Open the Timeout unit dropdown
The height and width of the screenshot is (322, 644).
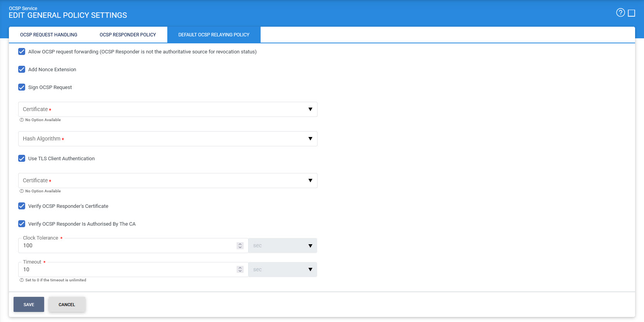coord(282,270)
